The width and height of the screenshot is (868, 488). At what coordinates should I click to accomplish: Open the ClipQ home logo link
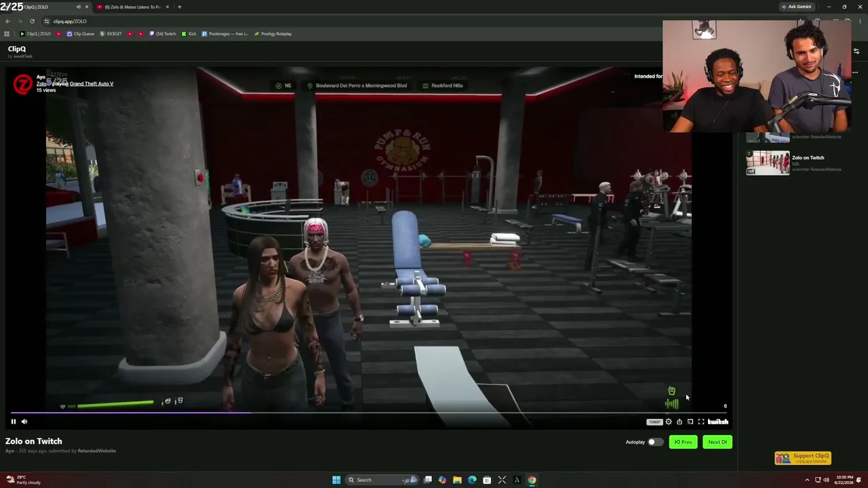pyautogui.click(x=17, y=49)
